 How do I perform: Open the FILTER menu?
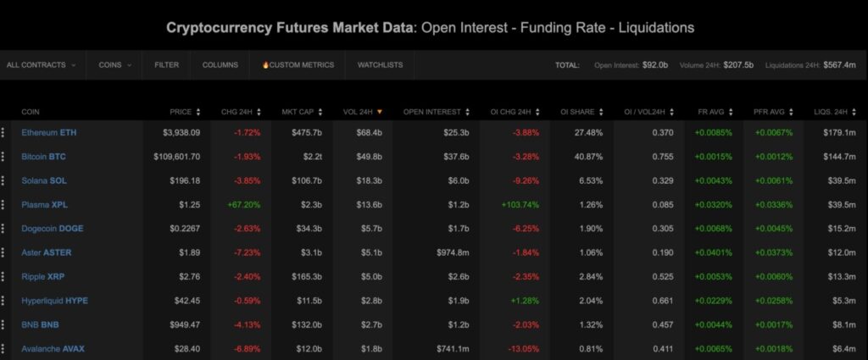click(167, 64)
